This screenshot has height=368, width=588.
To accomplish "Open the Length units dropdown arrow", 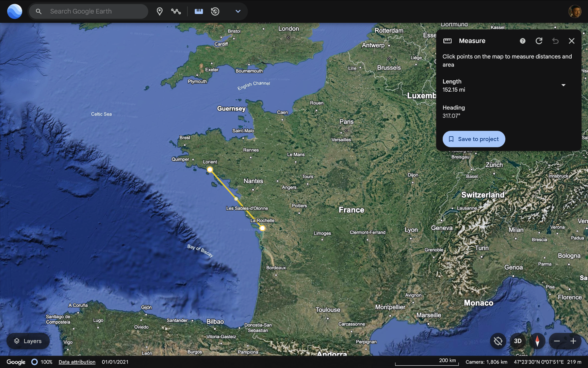I will pos(563,85).
